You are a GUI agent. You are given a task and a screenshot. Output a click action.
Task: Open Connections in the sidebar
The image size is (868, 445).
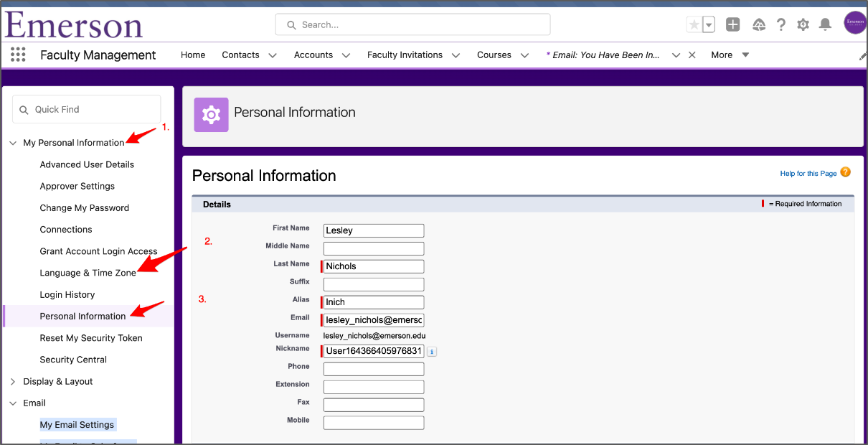pyautogui.click(x=66, y=230)
